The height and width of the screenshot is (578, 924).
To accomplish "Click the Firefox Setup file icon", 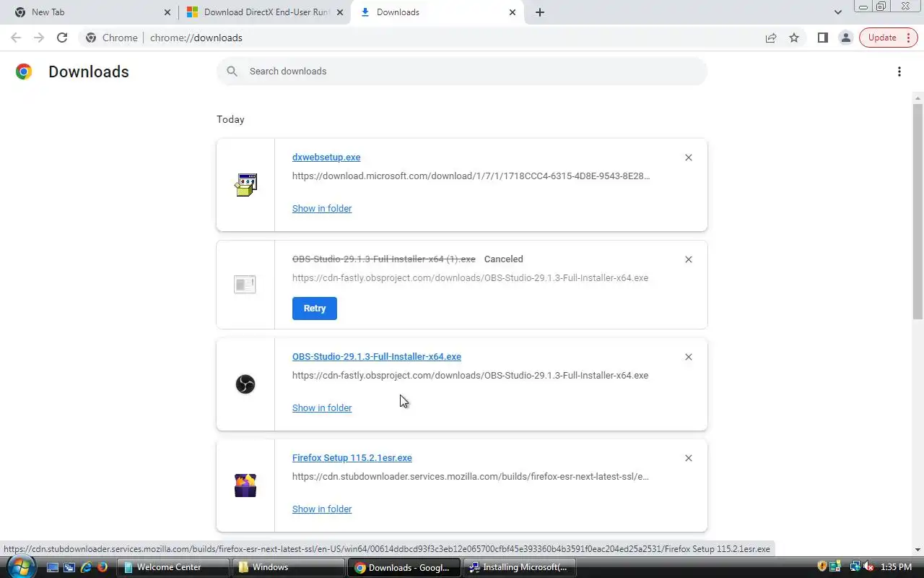I will 245,485.
